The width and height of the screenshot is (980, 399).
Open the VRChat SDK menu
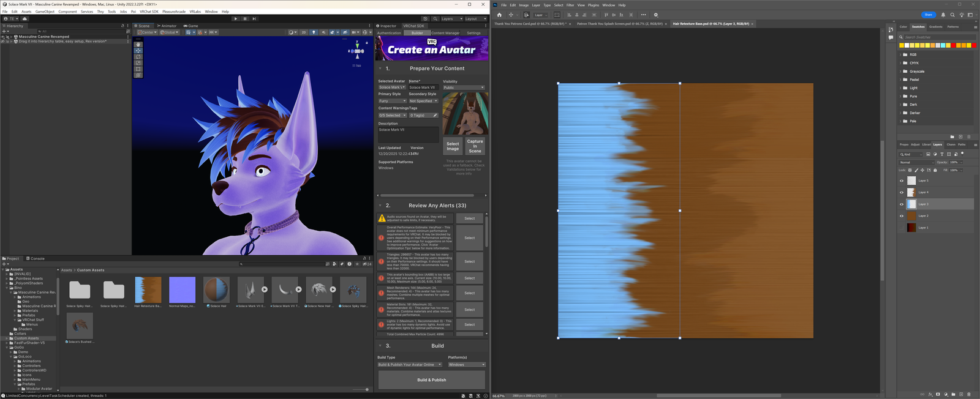(149, 12)
